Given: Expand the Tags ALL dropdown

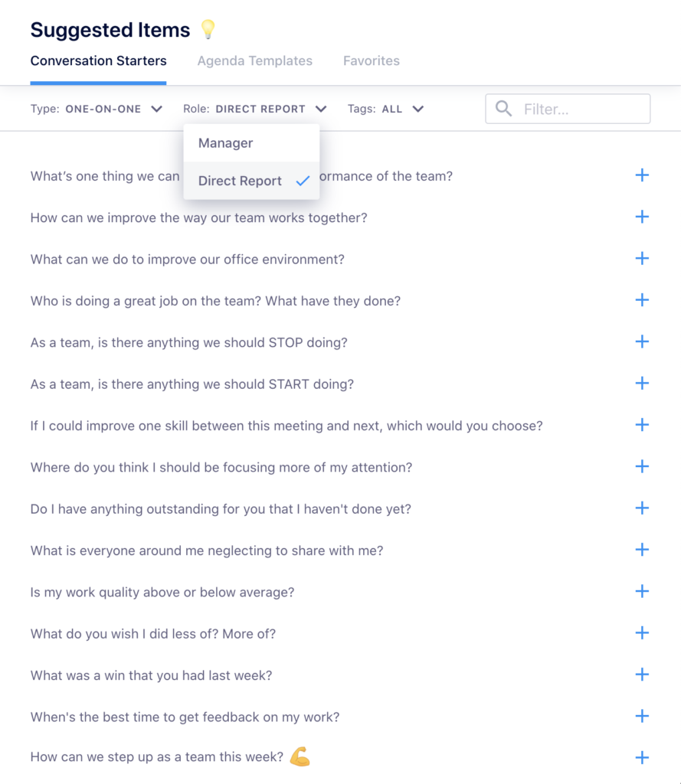Looking at the screenshot, I should click(x=386, y=109).
